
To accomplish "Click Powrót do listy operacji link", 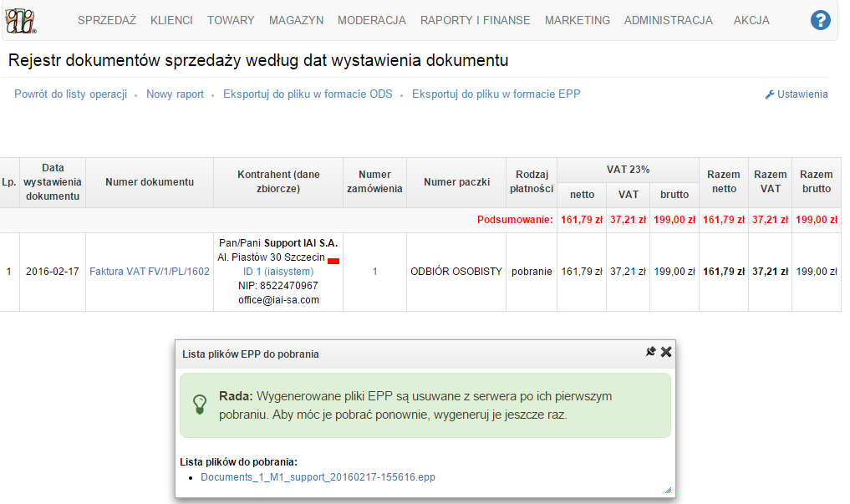I will pyautogui.click(x=70, y=94).
